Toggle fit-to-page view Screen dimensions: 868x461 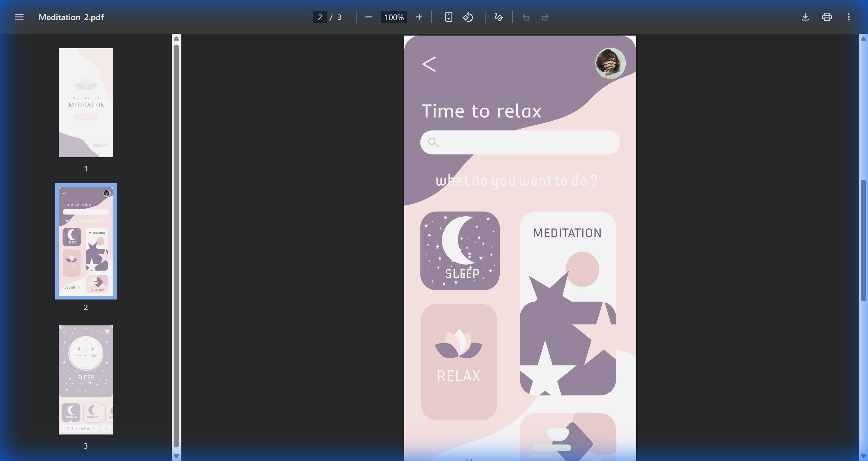(448, 17)
